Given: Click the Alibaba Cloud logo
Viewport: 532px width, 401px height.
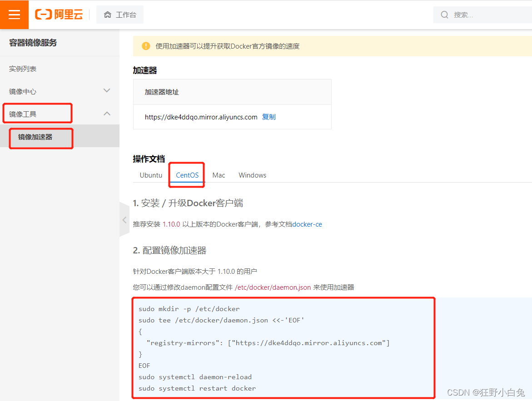Looking at the screenshot, I should [x=59, y=15].
